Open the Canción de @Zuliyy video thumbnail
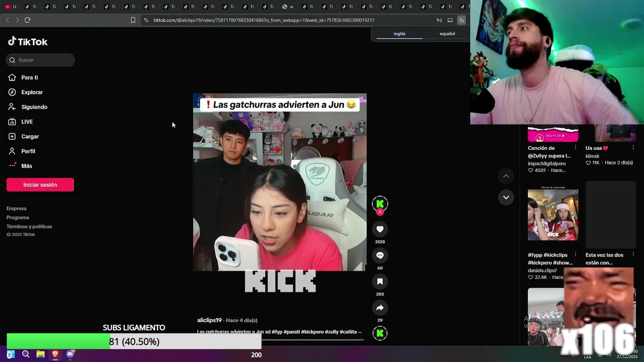Screen dimensions: 644x362 point(553,134)
